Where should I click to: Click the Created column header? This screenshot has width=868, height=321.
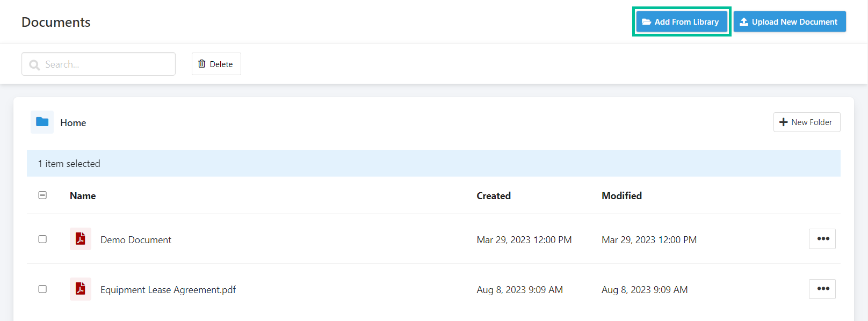[x=493, y=195]
